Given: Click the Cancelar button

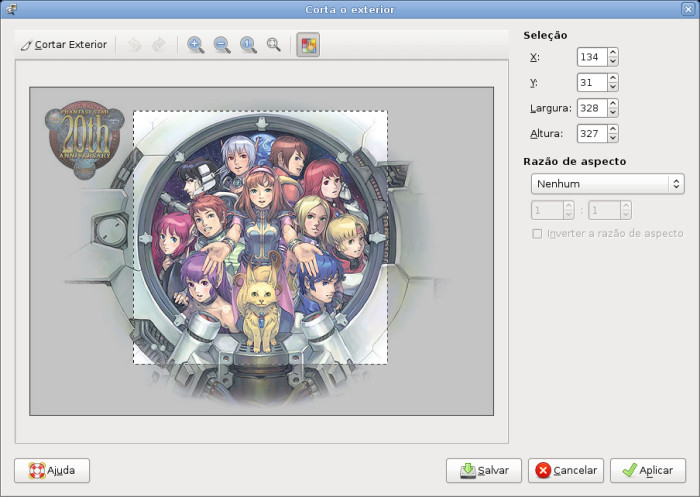Looking at the screenshot, I should pyautogui.click(x=566, y=471).
